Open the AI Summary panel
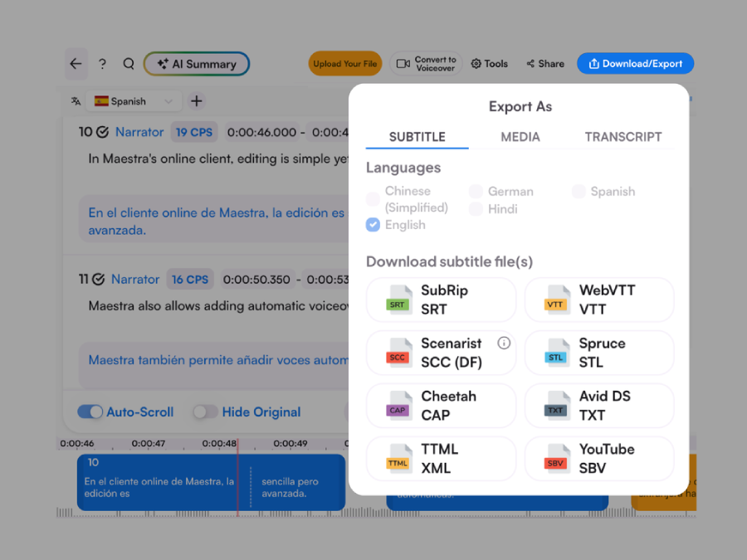 [196, 64]
